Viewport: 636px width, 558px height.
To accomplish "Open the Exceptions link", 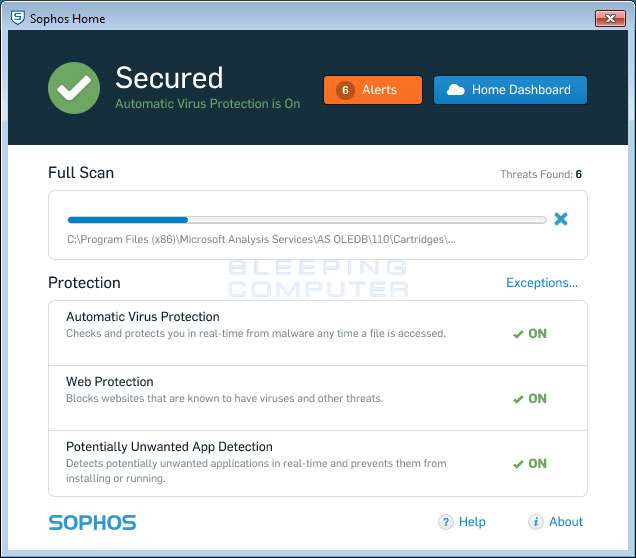I will (x=542, y=283).
